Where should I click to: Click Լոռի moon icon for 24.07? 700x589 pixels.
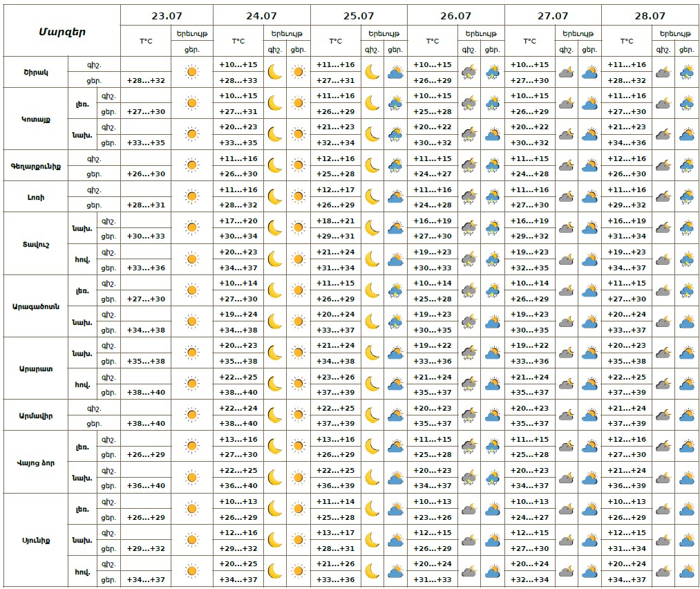(275, 197)
